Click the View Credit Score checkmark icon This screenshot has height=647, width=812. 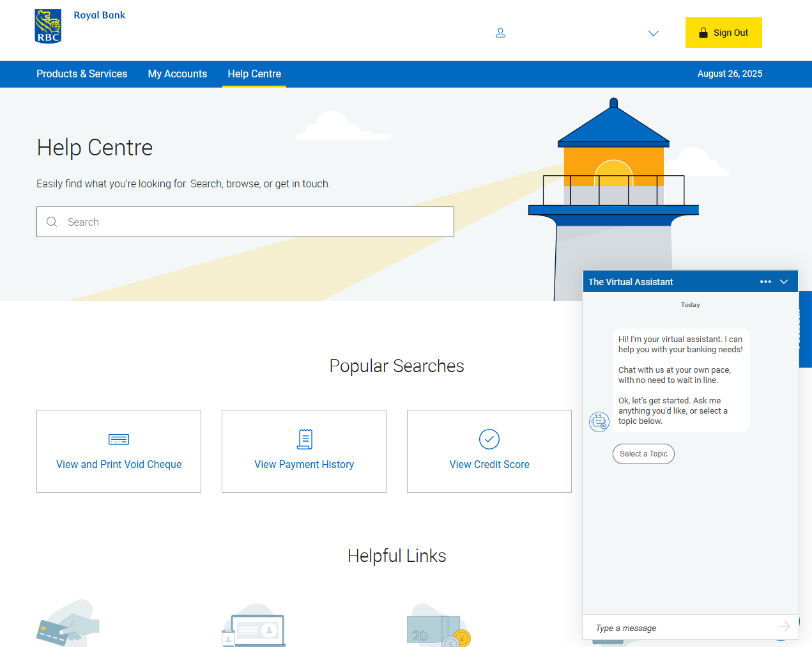click(x=489, y=439)
